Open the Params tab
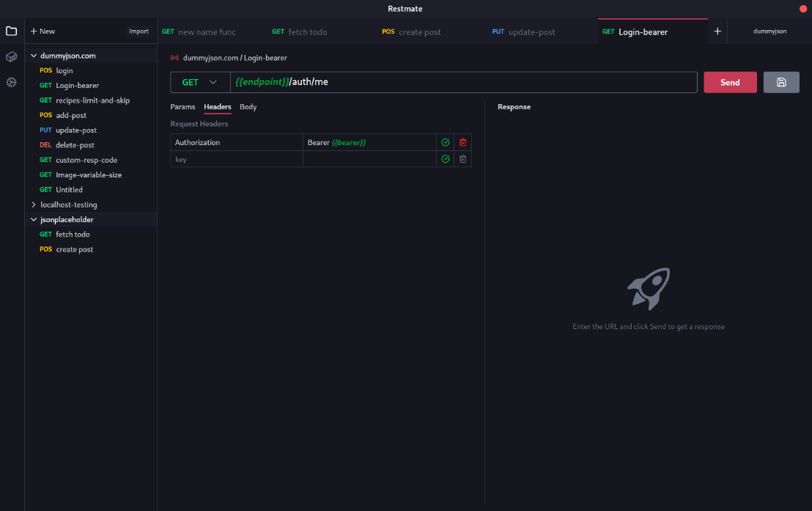 (x=182, y=107)
